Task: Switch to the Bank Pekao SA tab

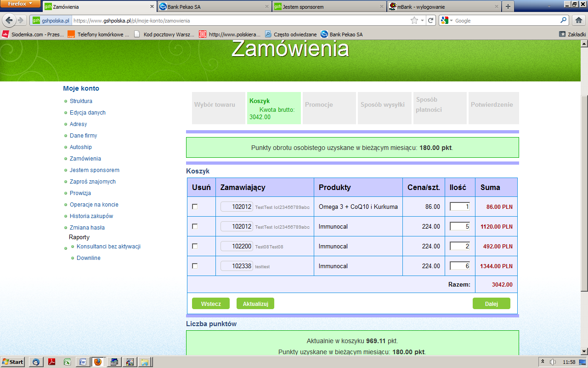Action: click(x=214, y=7)
